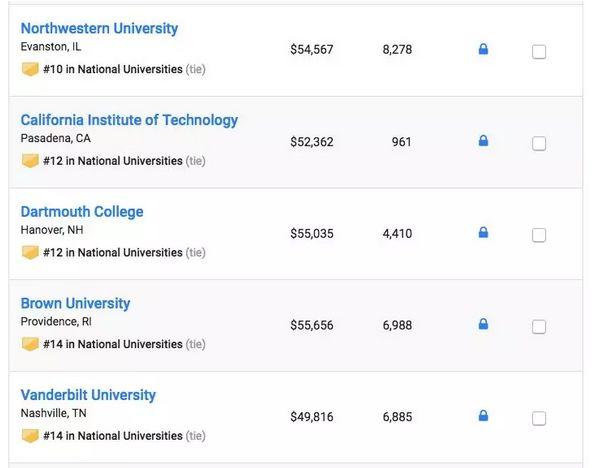Open the Northwestern University link
601x468 pixels.
[99, 28]
